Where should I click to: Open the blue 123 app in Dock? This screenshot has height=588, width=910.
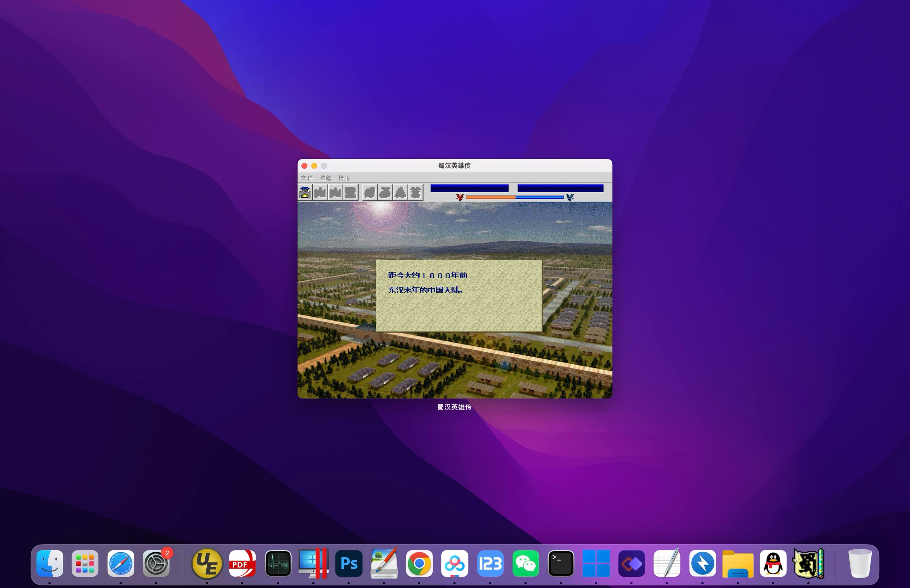[x=490, y=563]
